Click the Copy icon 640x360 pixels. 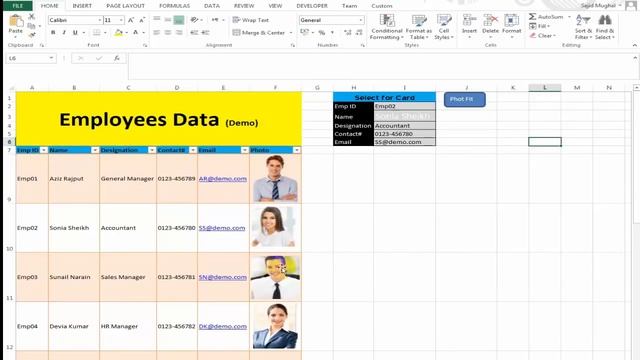(31, 26)
